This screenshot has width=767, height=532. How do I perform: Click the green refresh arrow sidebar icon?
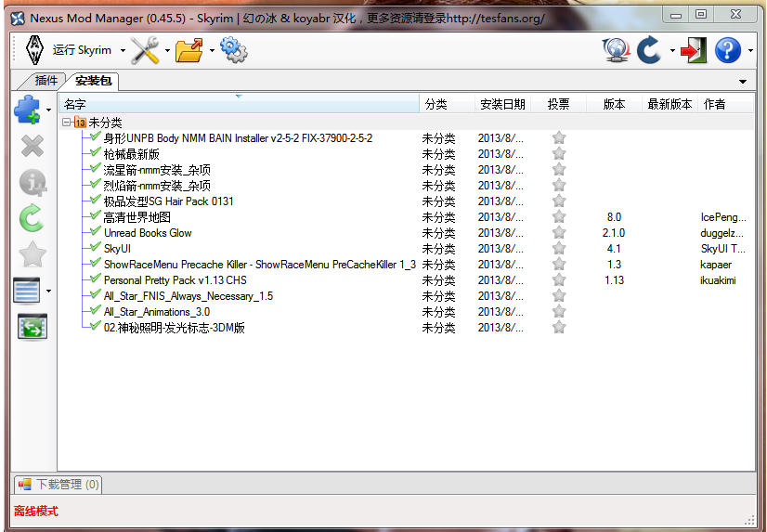tap(32, 218)
